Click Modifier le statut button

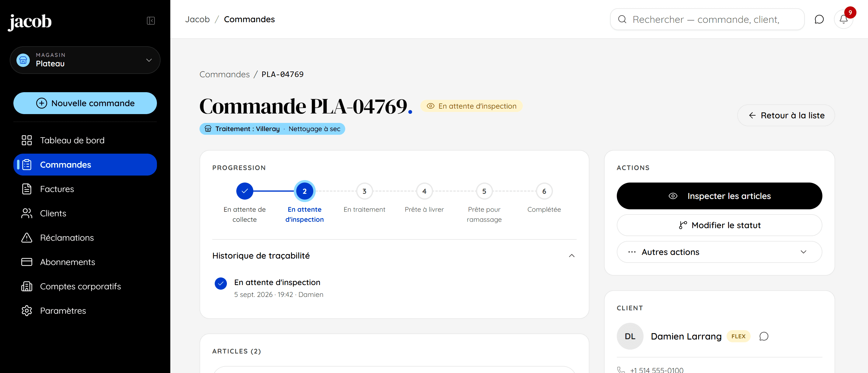[x=719, y=225]
